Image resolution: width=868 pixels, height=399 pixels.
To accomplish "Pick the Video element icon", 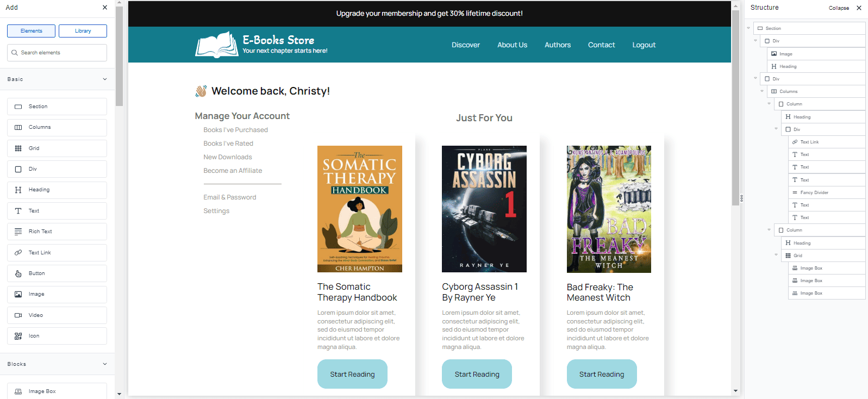I will pos(18,315).
